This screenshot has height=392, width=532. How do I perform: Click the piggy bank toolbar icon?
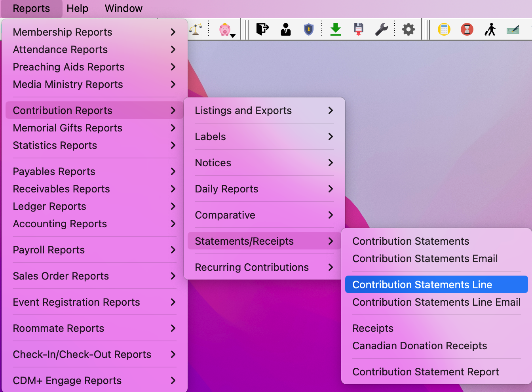tap(225, 30)
